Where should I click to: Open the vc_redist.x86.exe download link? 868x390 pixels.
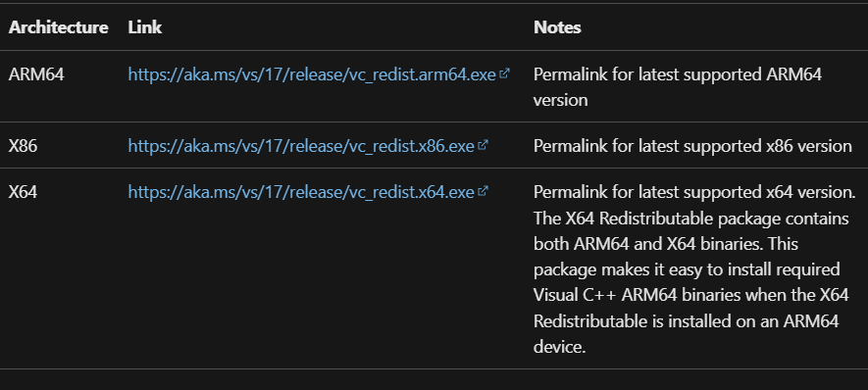pyautogui.click(x=302, y=145)
